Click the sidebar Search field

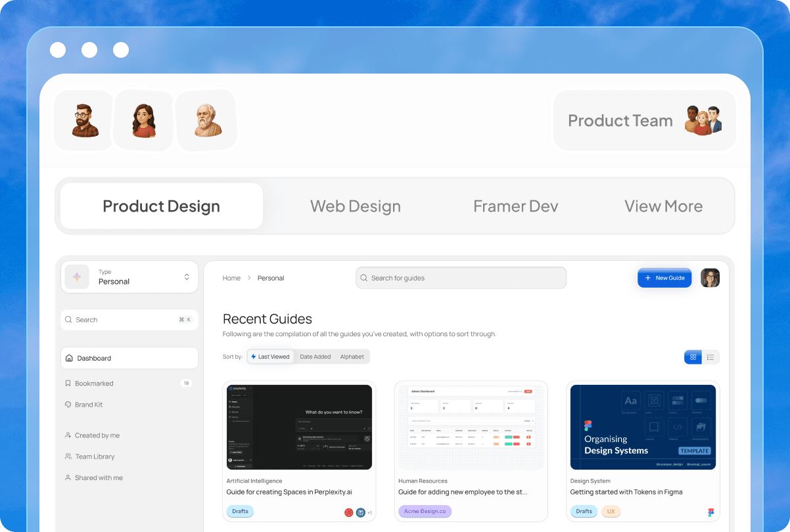129,320
